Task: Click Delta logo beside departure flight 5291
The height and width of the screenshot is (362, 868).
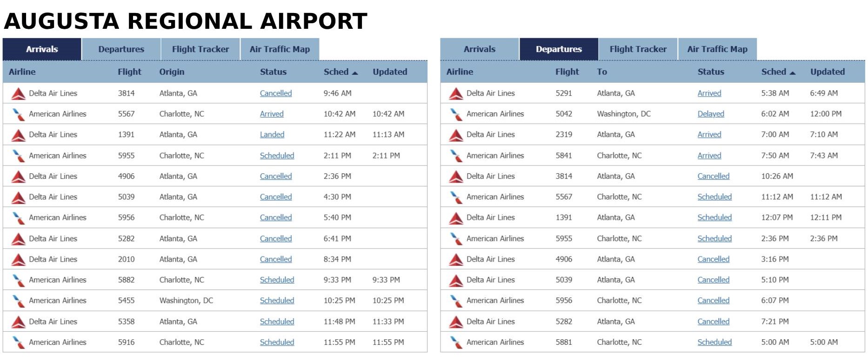Action: [456, 93]
